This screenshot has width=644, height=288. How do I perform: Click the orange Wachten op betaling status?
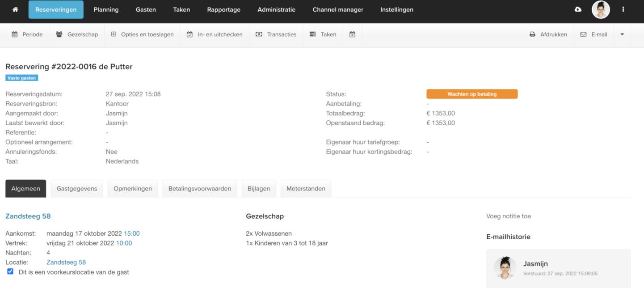click(x=472, y=94)
